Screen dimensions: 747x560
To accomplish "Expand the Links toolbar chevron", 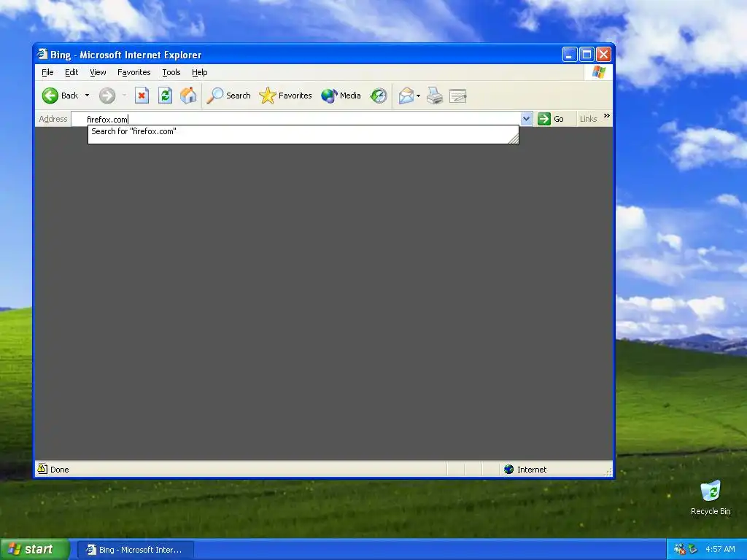I will tap(606, 116).
